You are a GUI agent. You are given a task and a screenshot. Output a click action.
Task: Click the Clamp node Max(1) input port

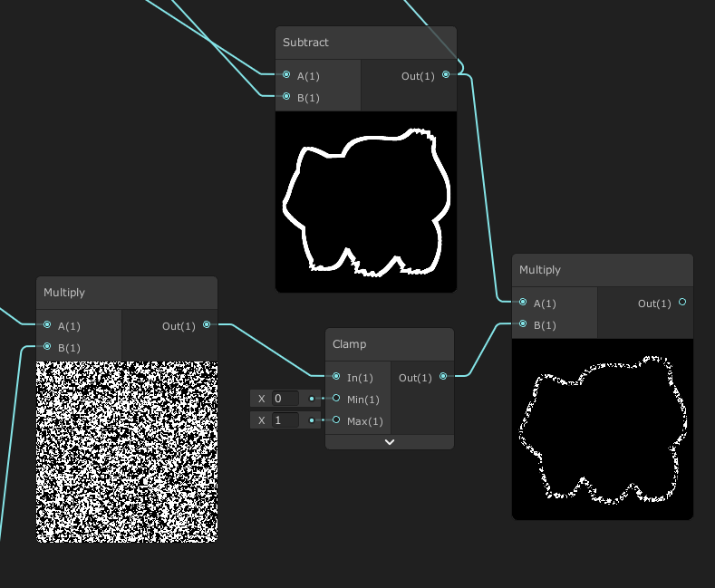[336, 419]
